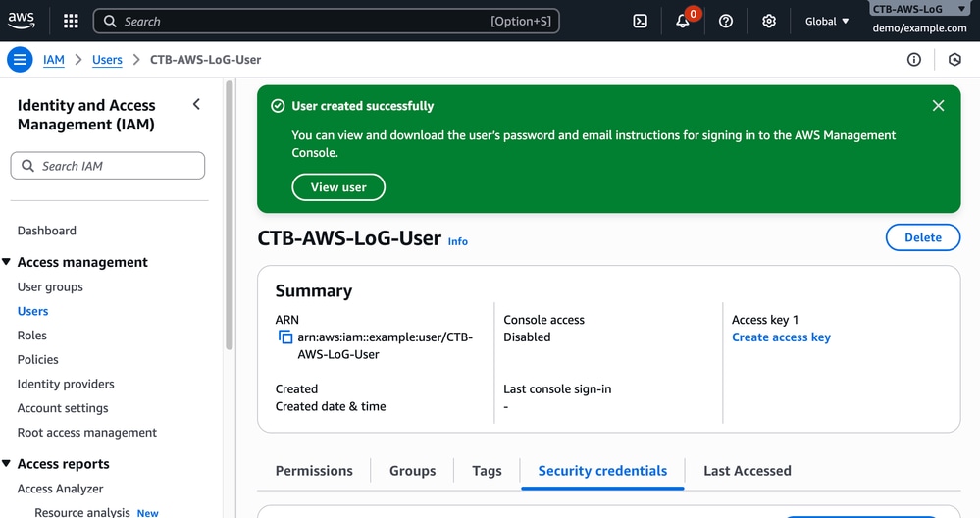980x518 pixels.
Task: Collapse the IAM side navigation arrow
Action: (x=196, y=104)
